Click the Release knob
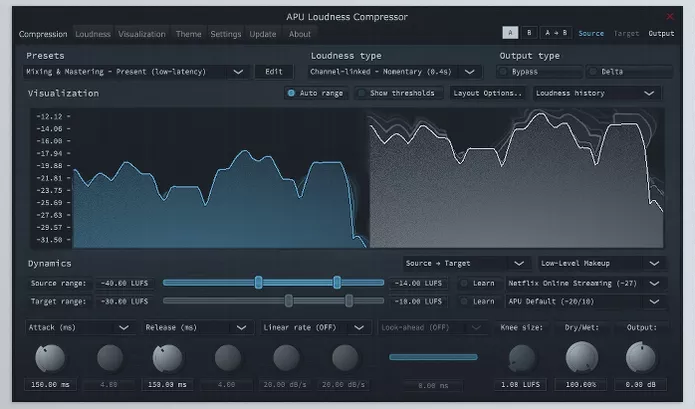 tap(168, 358)
